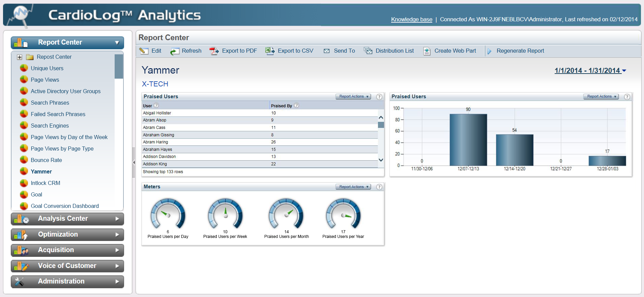Click the Distribution List label
Viewport: 644px width, 297px height.
[394, 51]
